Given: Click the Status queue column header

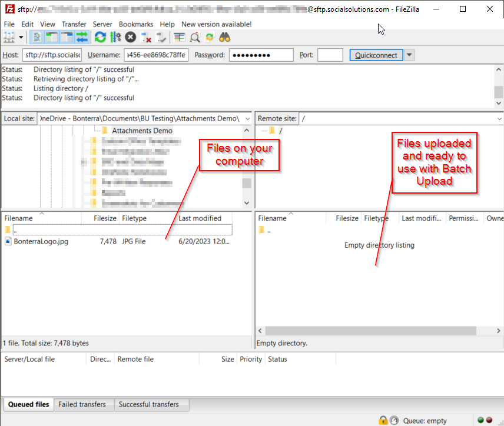Looking at the screenshot, I should pyautogui.click(x=300, y=359).
